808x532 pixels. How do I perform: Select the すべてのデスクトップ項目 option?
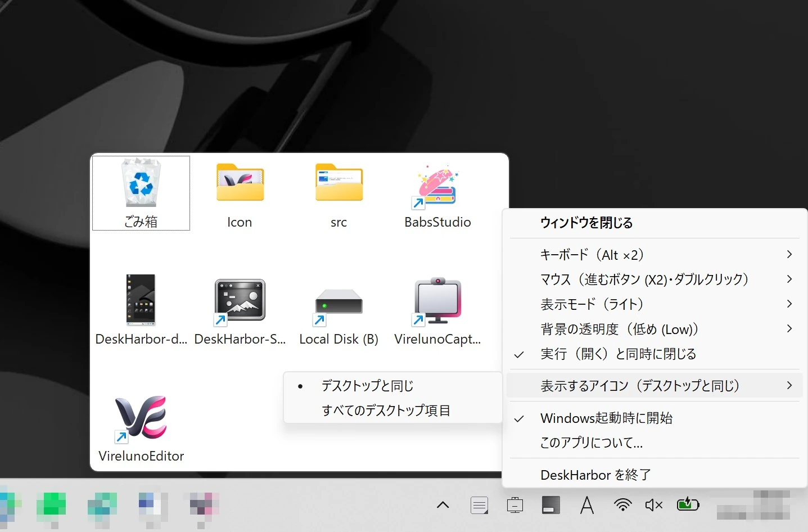coord(392,411)
